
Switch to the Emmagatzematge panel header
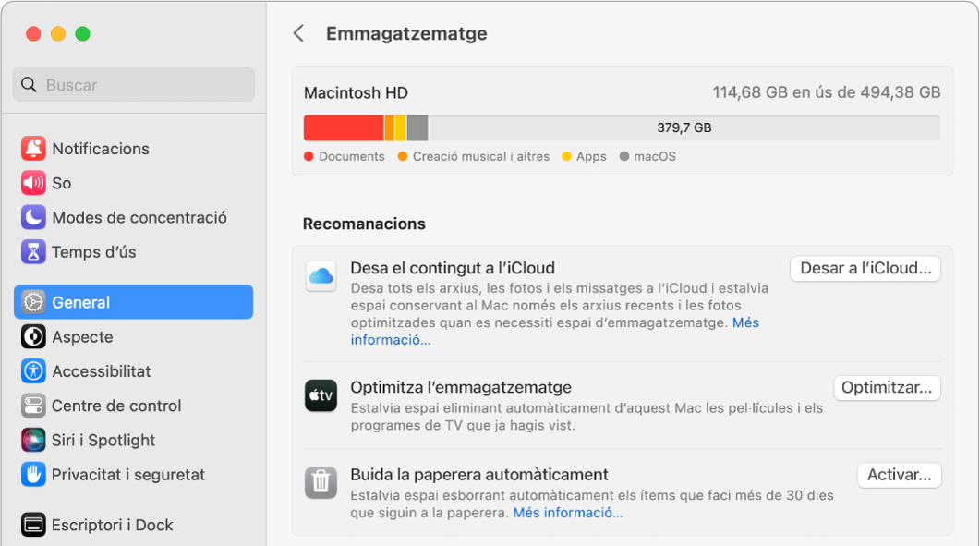tap(406, 33)
